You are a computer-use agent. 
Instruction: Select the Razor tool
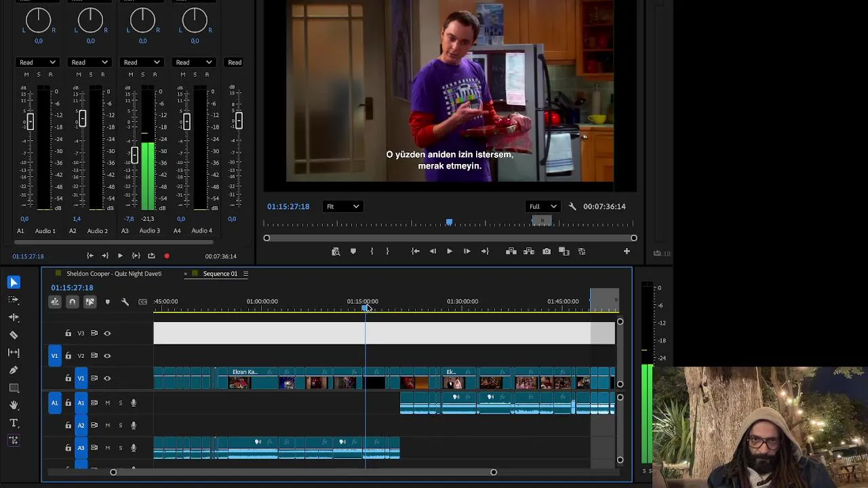(14, 335)
